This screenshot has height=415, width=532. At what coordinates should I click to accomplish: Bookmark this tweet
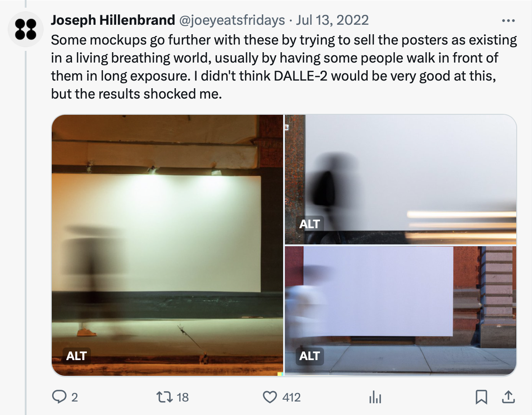coord(481,397)
